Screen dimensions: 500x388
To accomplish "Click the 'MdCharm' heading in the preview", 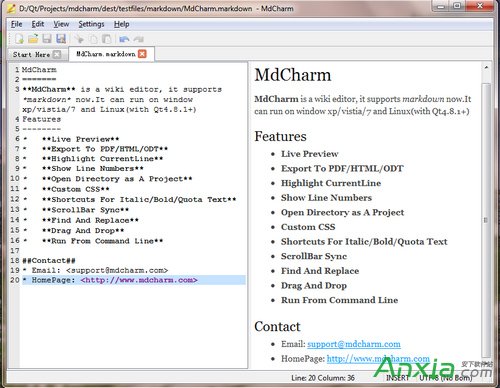I will (x=293, y=75).
